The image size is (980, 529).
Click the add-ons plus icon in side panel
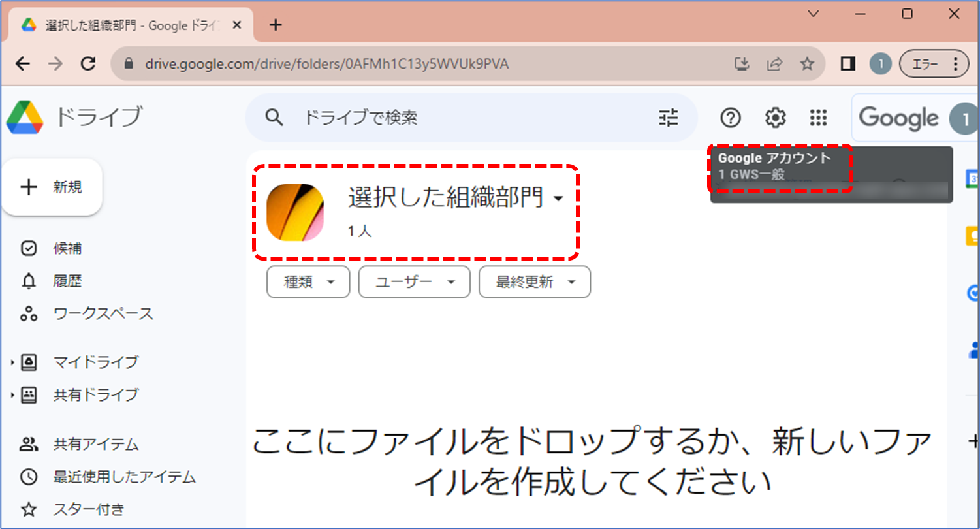point(973,441)
